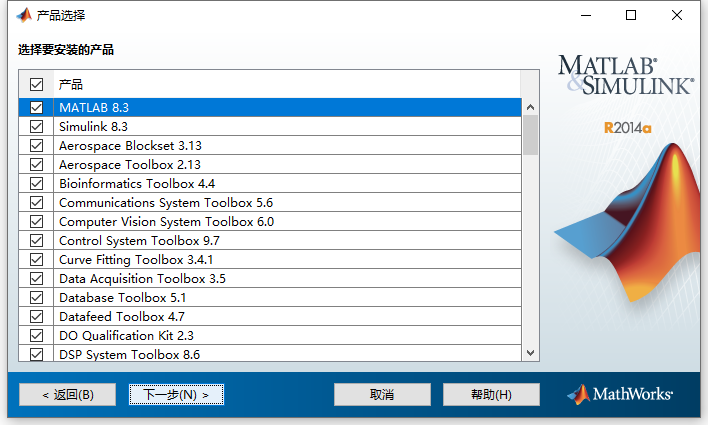Maximize the 产品选择 window
708x425 pixels.
(631, 15)
